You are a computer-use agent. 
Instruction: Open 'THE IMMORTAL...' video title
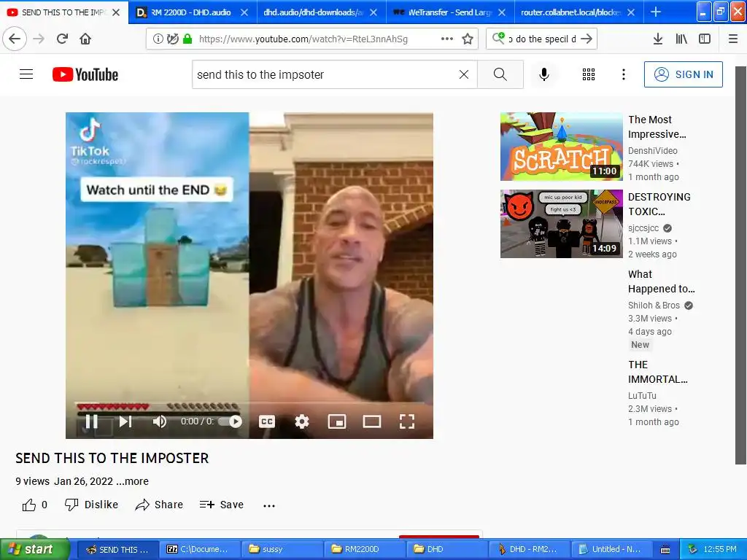[x=657, y=372]
